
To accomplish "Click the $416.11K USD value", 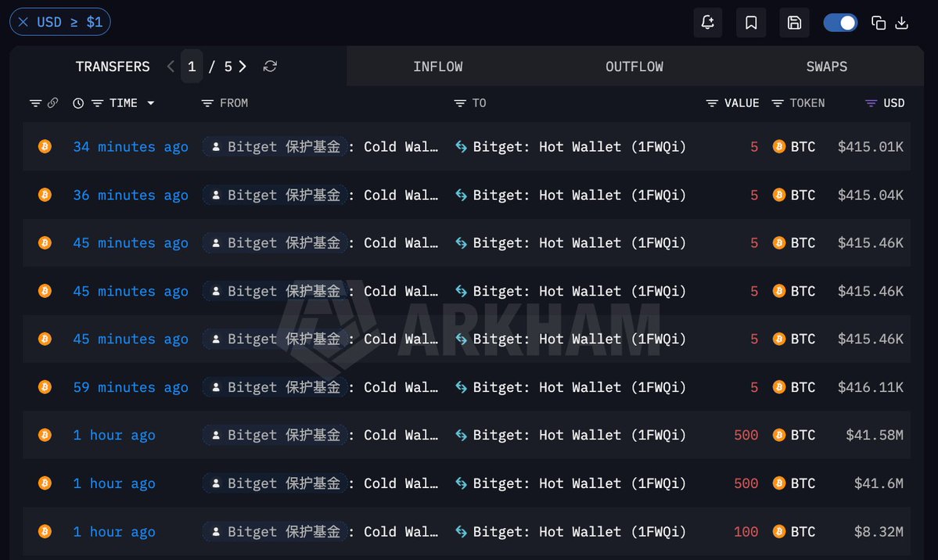I will click(x=871, y=387).
